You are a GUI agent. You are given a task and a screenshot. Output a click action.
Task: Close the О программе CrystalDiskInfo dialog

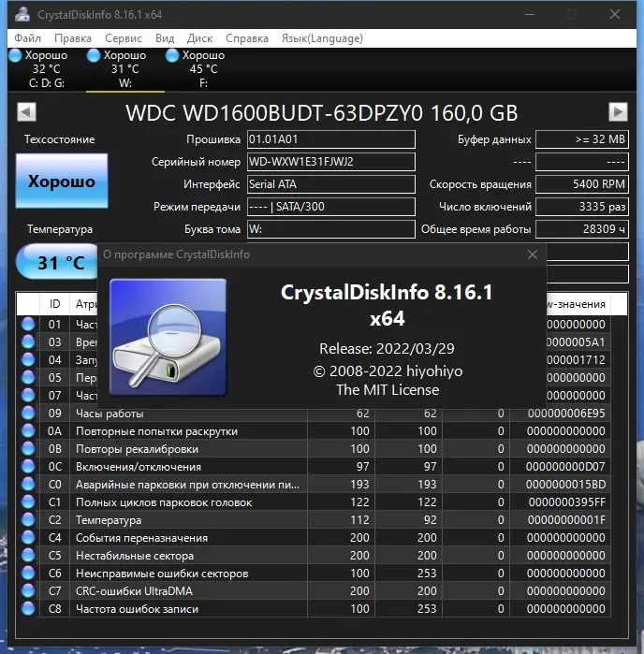[533, 254]
